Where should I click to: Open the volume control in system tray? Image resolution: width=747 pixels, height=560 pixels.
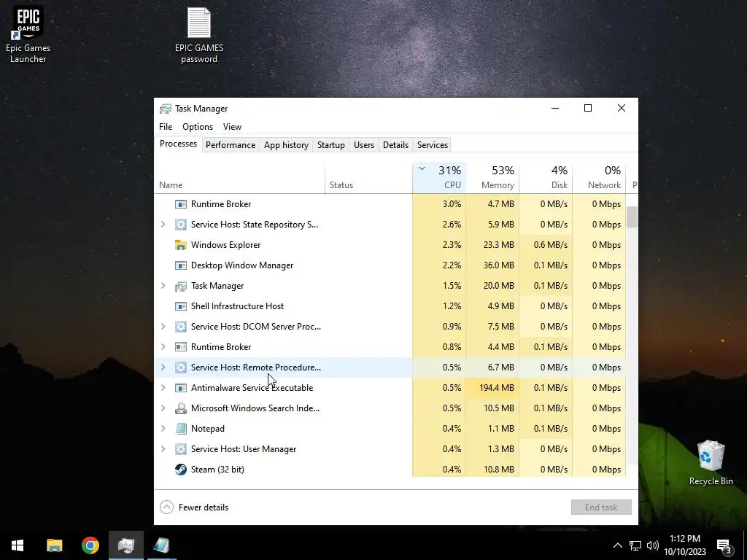(x=653, y=545)
